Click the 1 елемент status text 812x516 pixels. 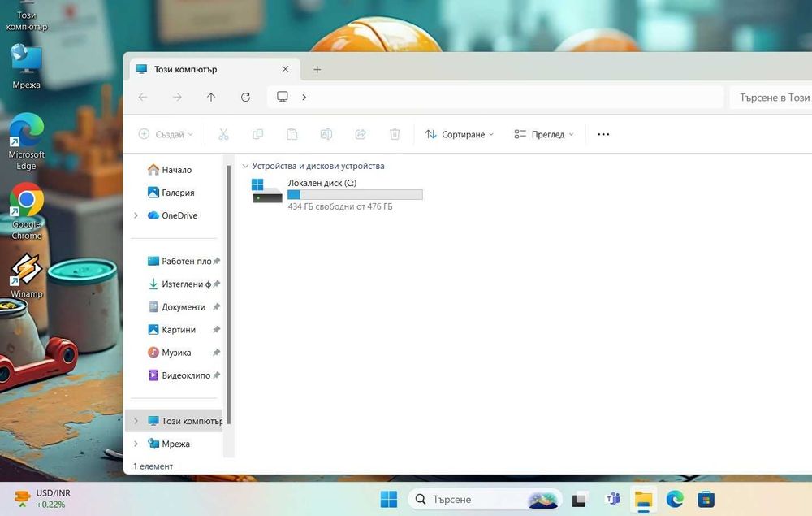tap(153, 466)
